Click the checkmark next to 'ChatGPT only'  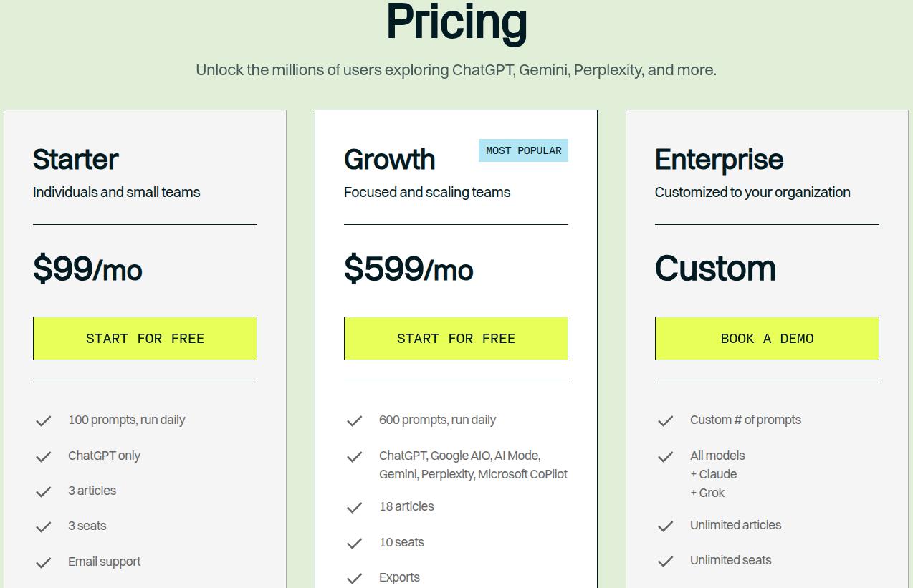43,456
